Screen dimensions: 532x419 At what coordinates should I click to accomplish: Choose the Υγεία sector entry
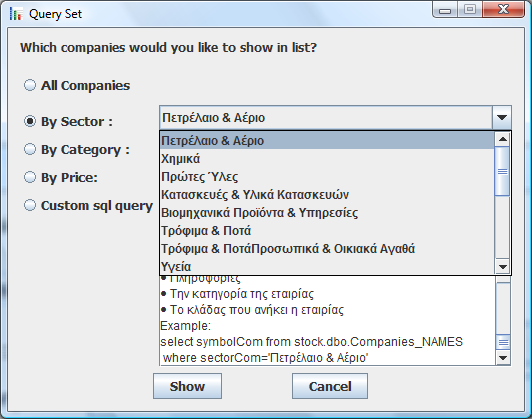pyautogui.click(x=327, y=266)
